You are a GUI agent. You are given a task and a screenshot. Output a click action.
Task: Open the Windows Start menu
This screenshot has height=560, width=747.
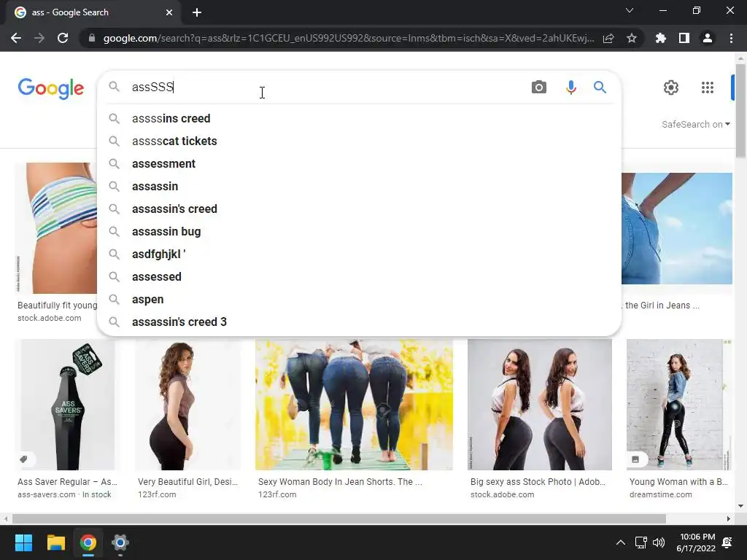pos(23,542)
